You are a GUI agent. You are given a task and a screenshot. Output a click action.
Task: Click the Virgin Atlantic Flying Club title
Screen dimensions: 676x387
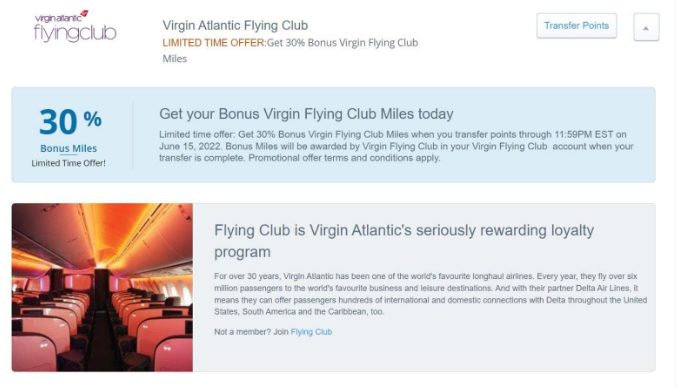pos(235,25)
